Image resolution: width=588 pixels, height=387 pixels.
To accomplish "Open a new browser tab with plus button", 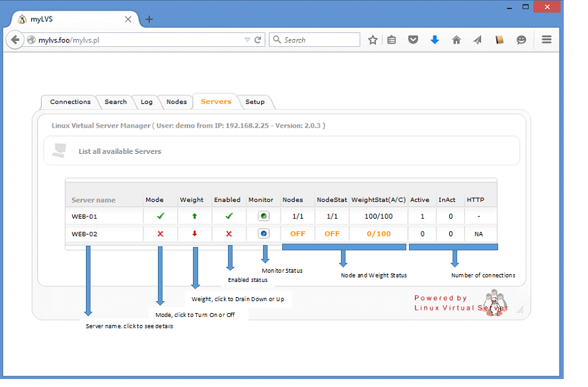I will click(149, 19).
